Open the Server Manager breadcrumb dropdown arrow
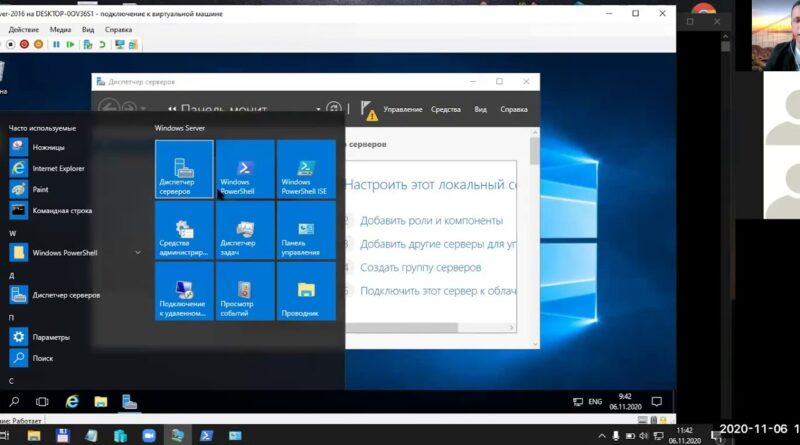The width and height of the screenshot is (800, 445). point(318,109)
